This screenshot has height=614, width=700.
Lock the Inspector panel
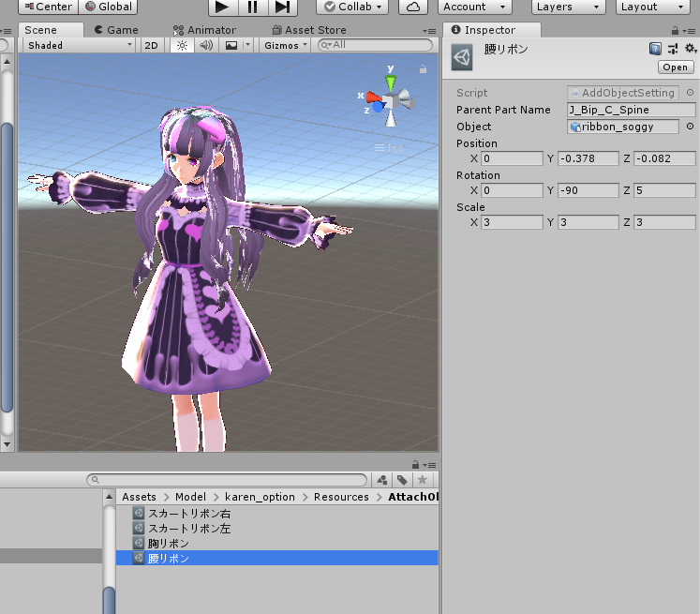point(675,30)
